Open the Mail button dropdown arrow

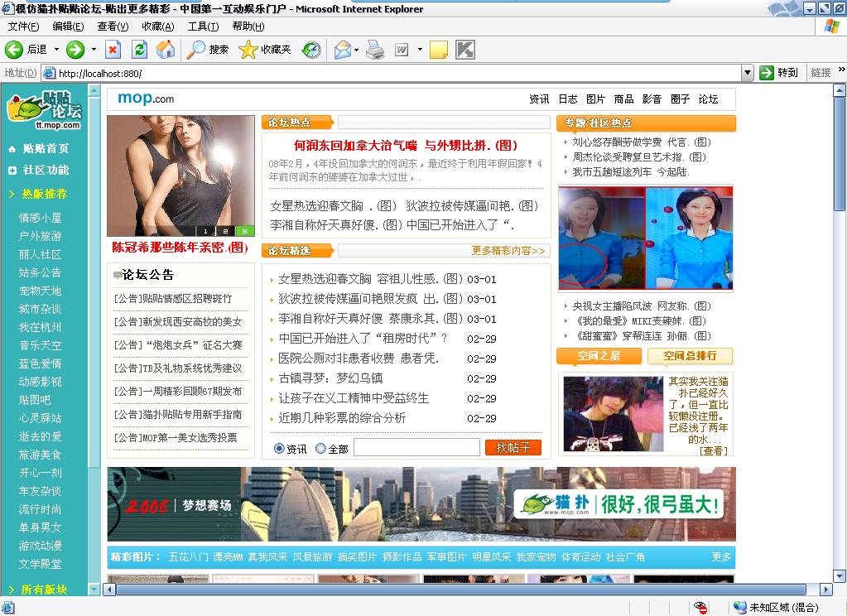pos(357,50)
